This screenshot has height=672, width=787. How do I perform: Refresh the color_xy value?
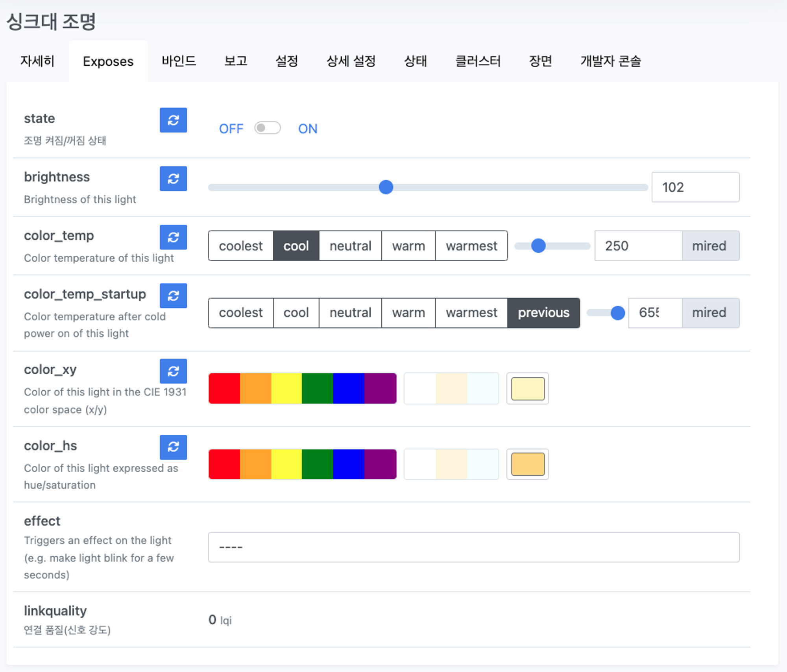point(173,371)
